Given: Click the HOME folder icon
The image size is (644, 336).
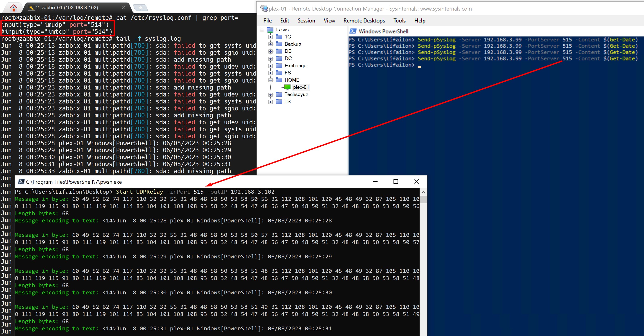Looking at the screenshot, I should 279,80.
